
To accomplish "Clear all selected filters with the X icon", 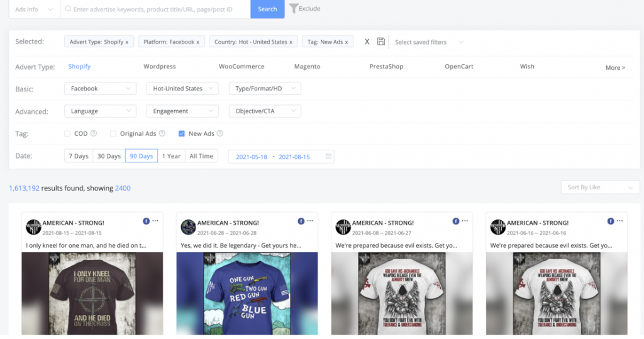I will (367, 42).
